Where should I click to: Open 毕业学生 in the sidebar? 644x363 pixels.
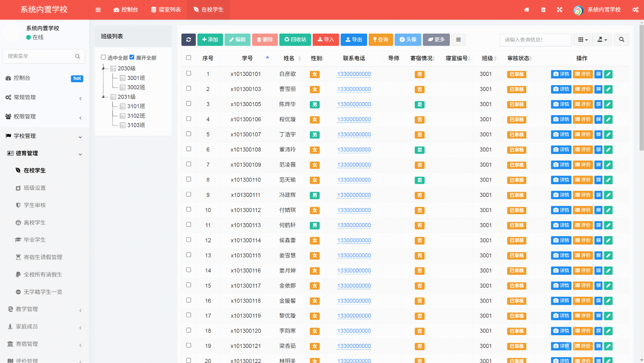click(35, 240)
